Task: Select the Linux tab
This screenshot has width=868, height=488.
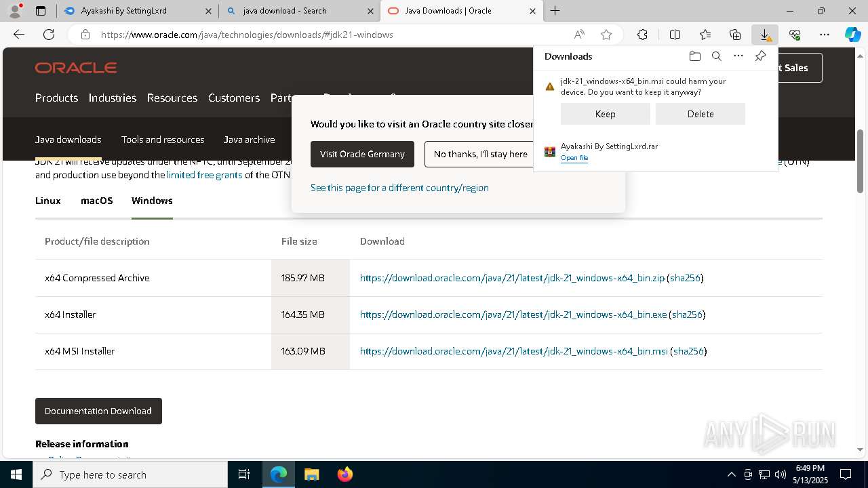Action: point(48,201)
